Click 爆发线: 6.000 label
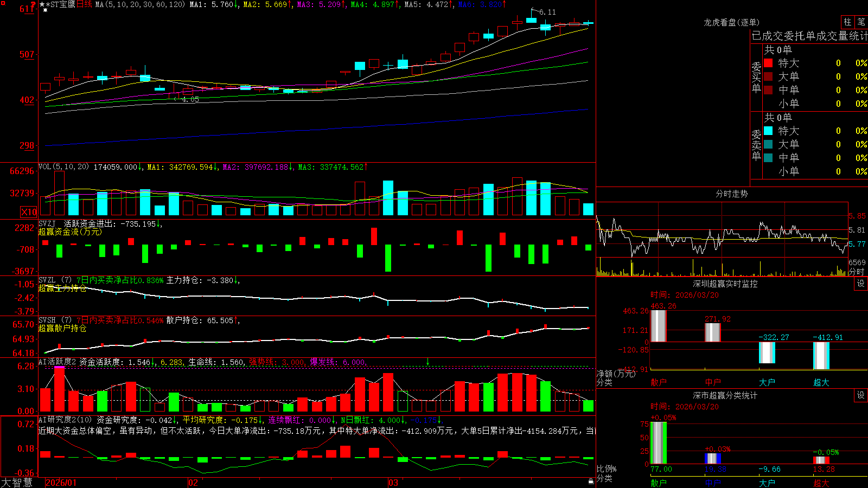 tap(337, 362)
